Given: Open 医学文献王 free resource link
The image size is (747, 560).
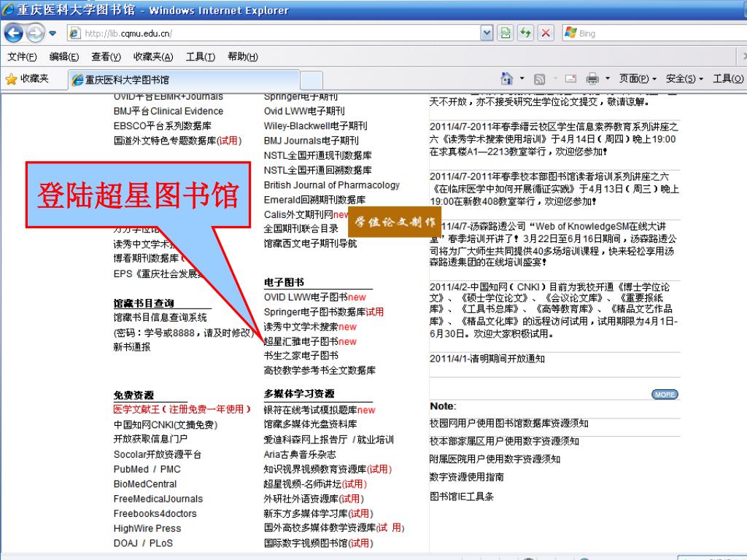Looking at the screenshot, I should click(182, 410).
